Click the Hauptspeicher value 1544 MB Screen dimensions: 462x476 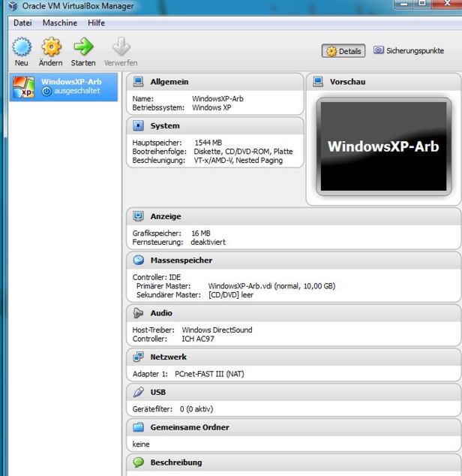[208, 143]
